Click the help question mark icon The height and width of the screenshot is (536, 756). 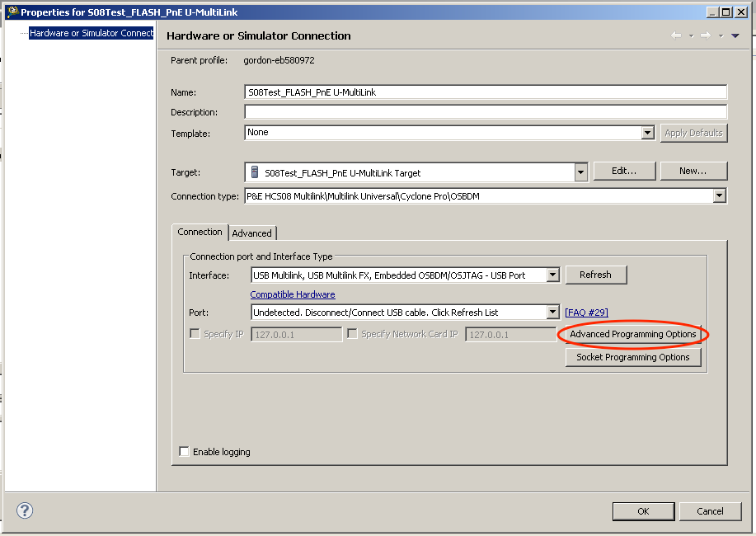coord(25,510)
